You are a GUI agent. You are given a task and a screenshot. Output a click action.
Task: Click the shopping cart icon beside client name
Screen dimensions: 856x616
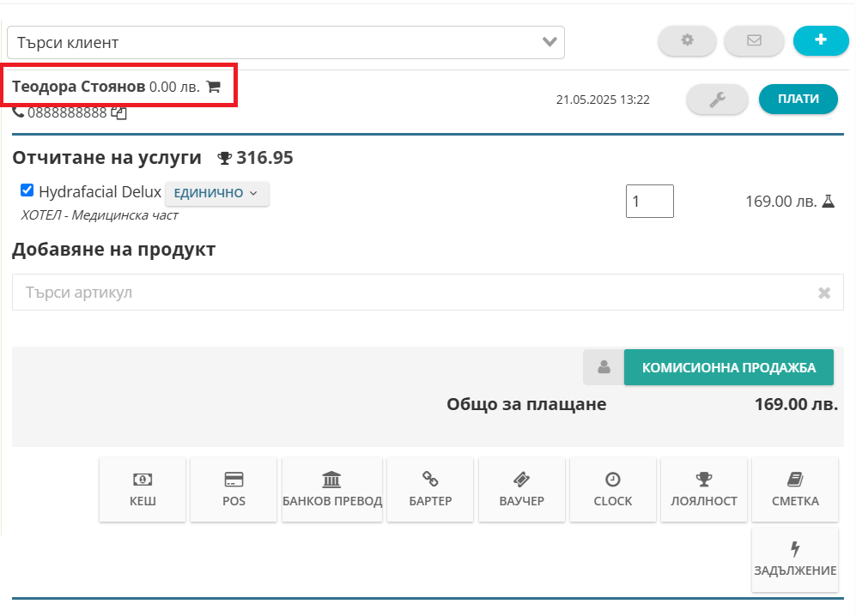coord(214,87)
